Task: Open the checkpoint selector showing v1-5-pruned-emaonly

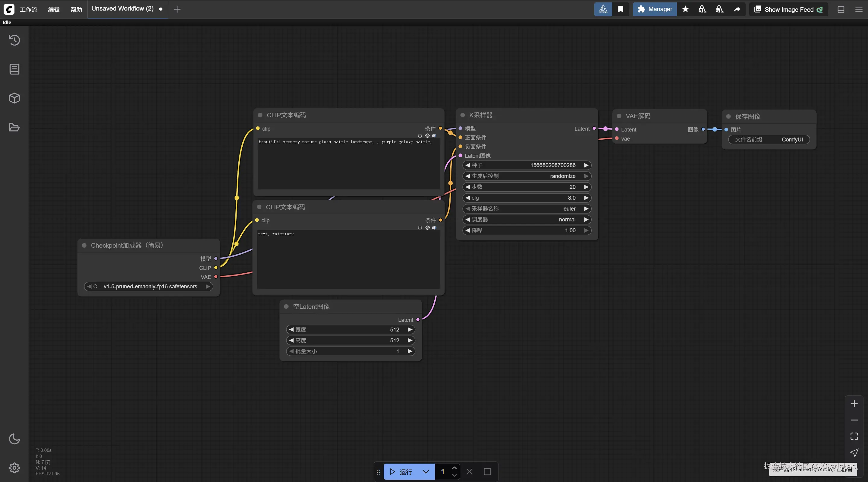Action: click(x=148, y=286)
